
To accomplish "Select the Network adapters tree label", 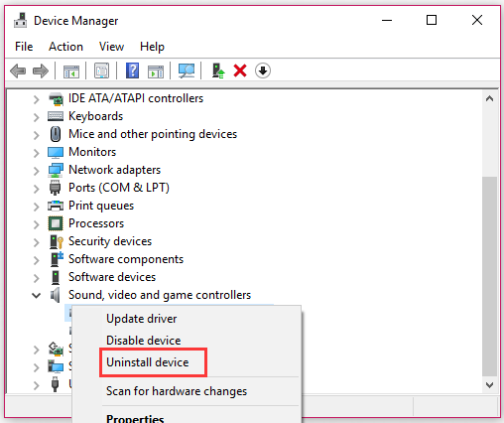I will (x=114, y=170).
